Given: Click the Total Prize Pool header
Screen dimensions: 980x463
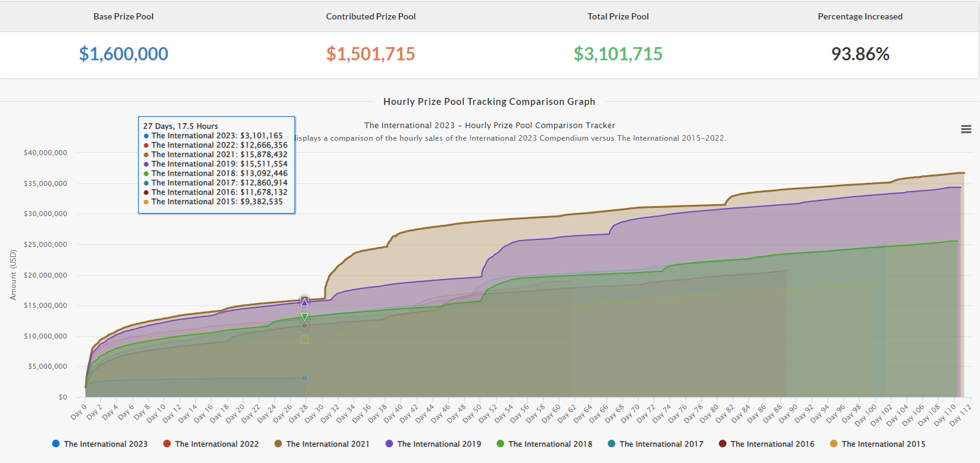Looking at the screenshot, I should (618, 16).
